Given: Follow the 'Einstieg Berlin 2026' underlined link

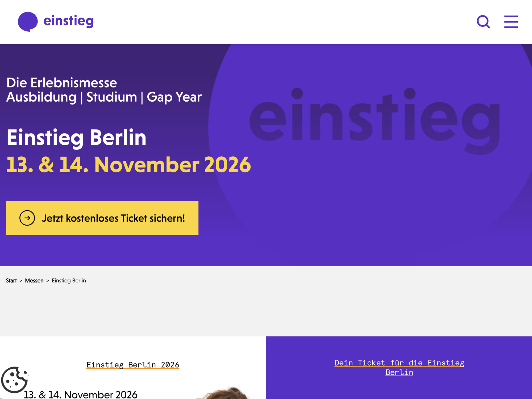Looking at the screenshot, I should pos(132,365).
